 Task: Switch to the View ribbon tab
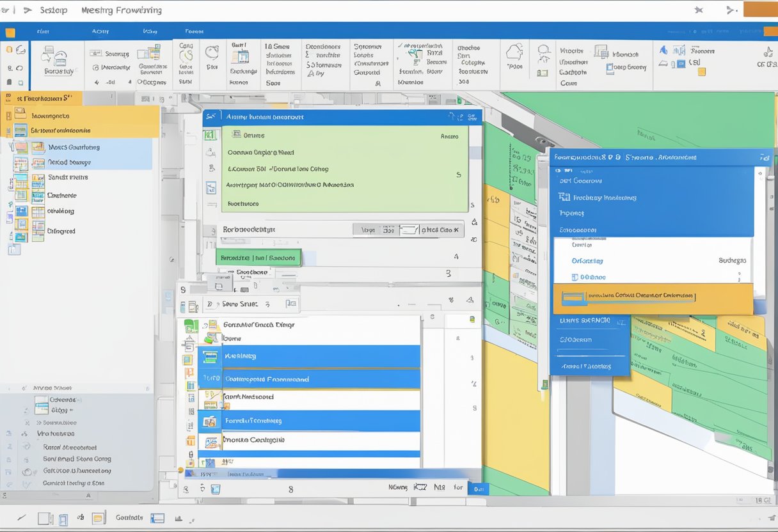[x=151, y=30]
